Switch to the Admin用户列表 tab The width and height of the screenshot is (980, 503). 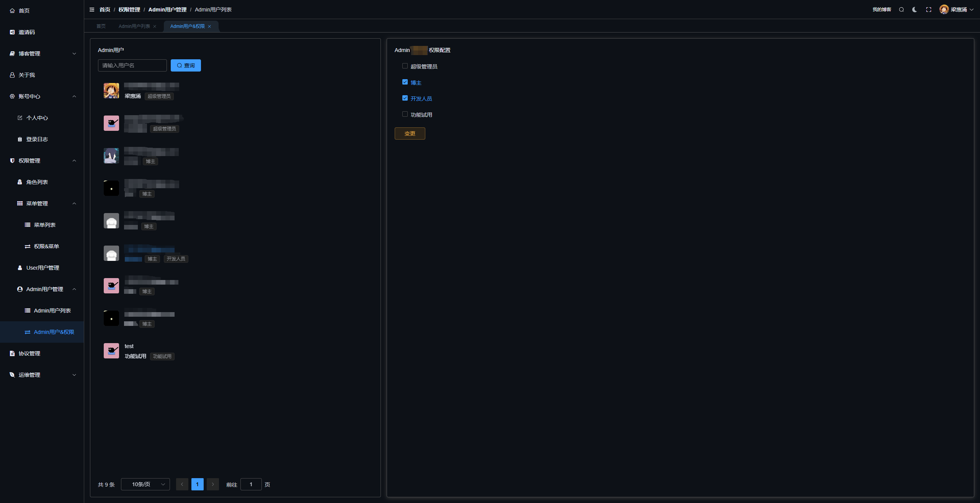[134, 26]
